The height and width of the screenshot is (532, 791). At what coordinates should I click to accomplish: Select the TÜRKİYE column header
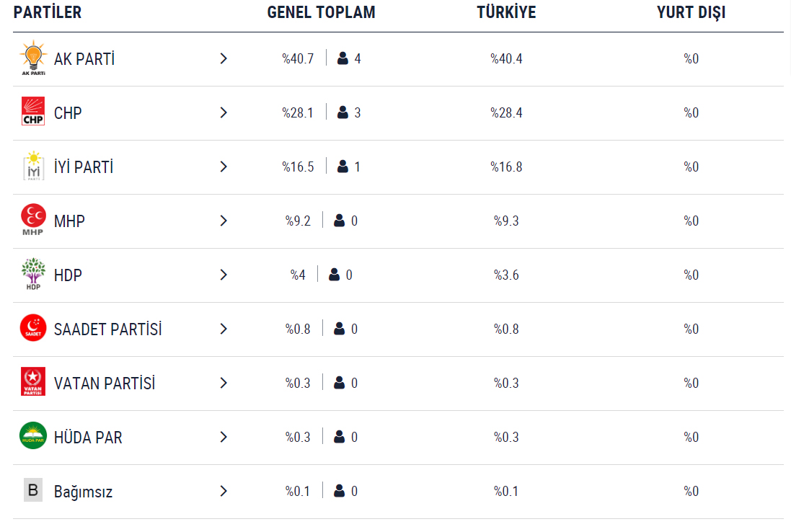pyautogui.click(x=506, y=12)
